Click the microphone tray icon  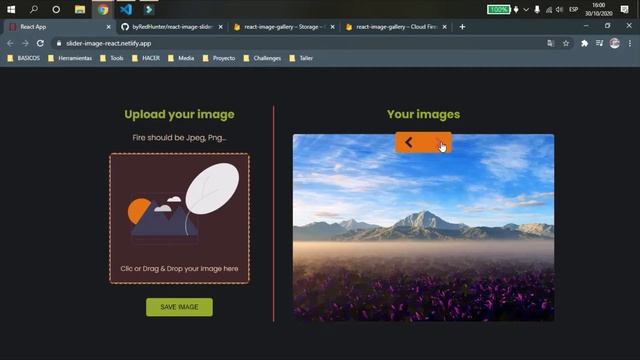click(537, 9)
